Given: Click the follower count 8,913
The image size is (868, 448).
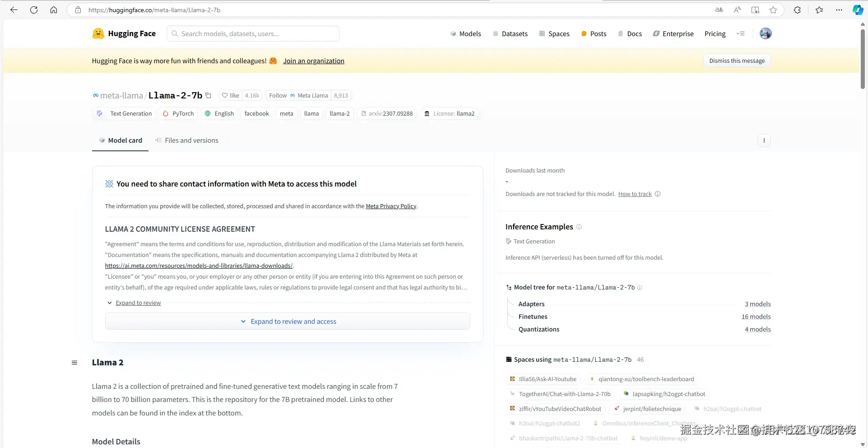Looking at the screenshot, I should [x=341, y=95].
